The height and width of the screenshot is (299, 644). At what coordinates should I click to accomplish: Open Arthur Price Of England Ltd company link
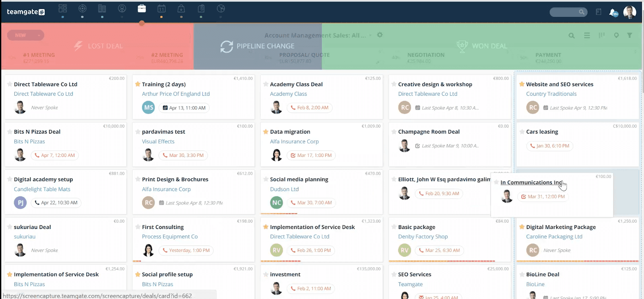pyautogui.click(x=176, y=94)
